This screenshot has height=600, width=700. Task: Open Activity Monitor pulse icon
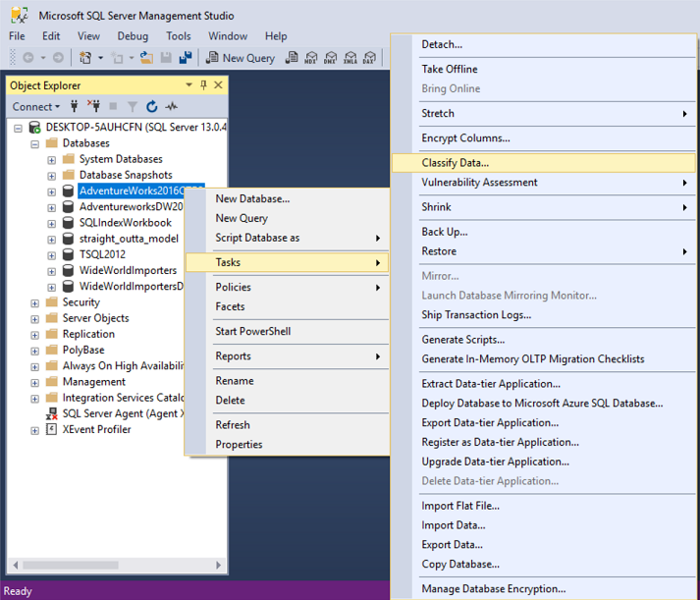pos(172,106)
